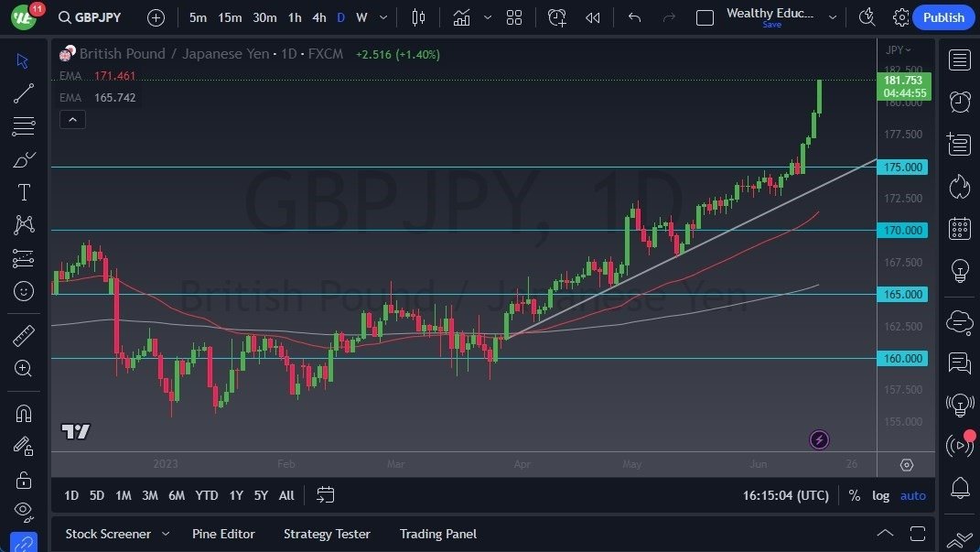Select the Trend Line drawing tool

[23, 92]
